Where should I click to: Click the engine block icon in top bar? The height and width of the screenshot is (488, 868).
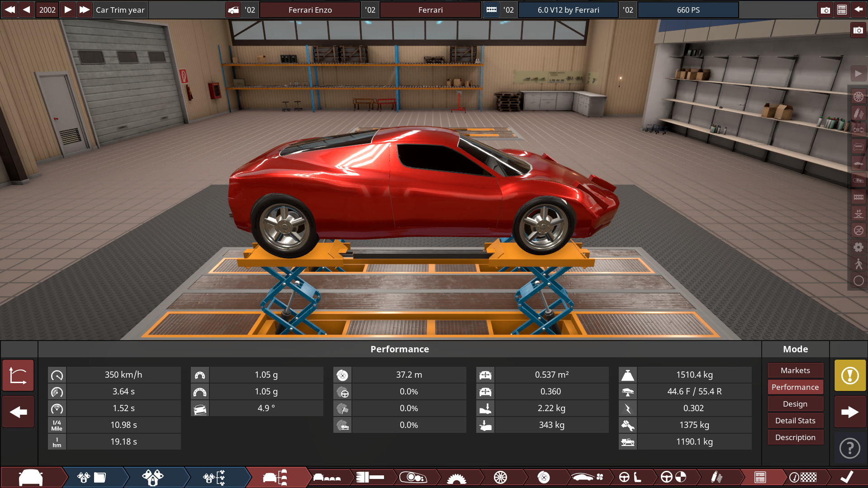click(x=492, y=9)
